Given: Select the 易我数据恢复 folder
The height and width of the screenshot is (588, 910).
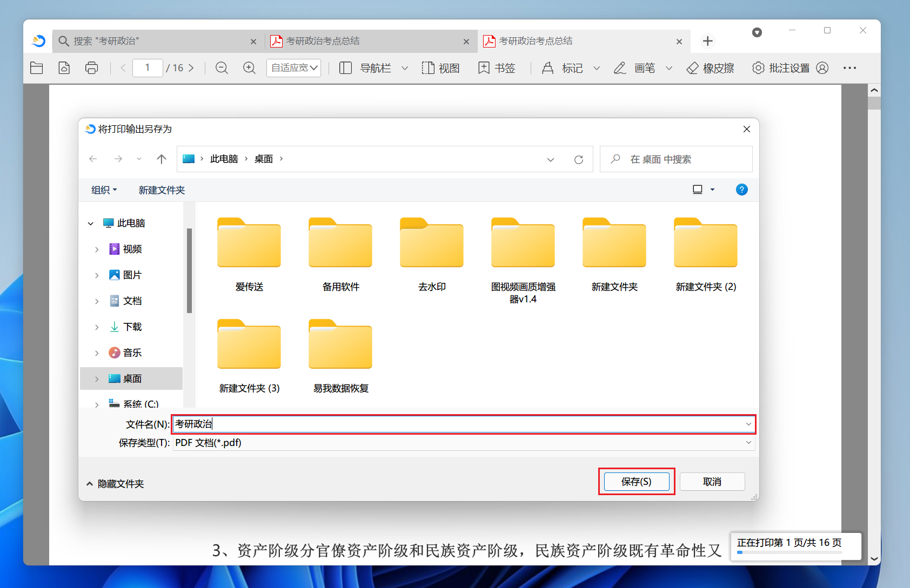Looking at the screenshot, I should pyautogui.click(x=340, y=356).
